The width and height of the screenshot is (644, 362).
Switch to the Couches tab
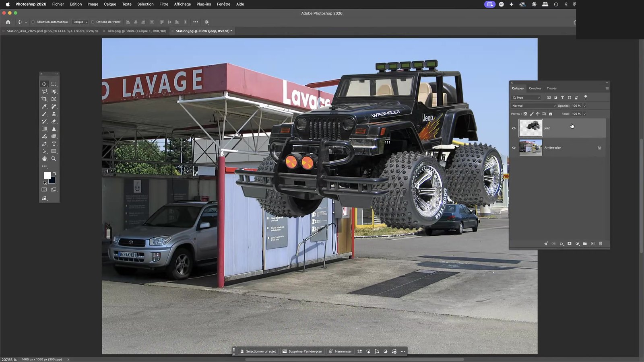[x=535, y=88]
